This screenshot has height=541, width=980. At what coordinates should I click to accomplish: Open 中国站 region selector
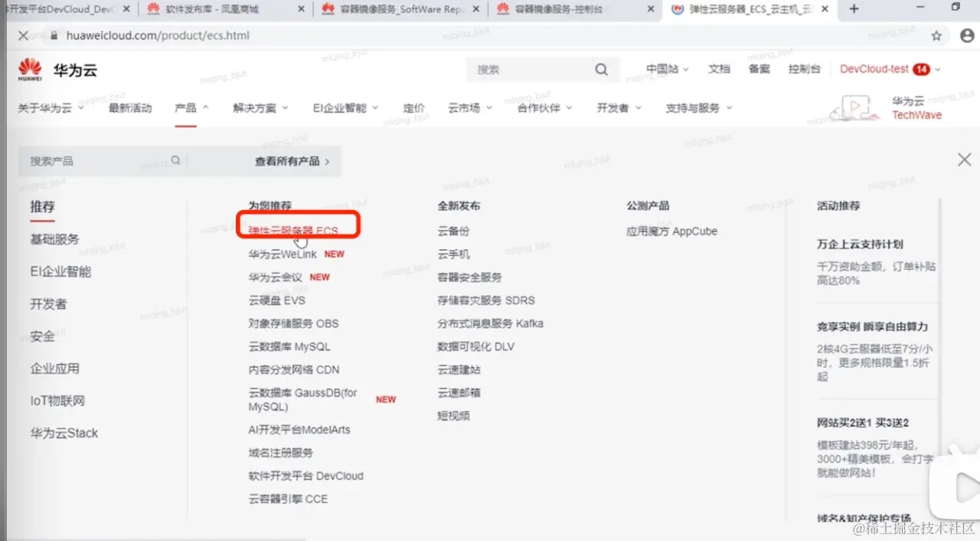click(x=667, y=69)
